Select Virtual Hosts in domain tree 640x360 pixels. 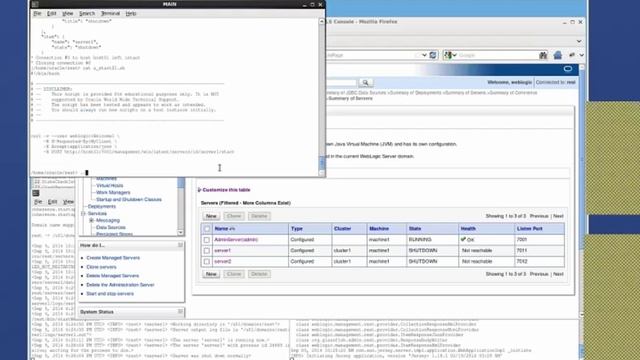[x=109, y=185]
